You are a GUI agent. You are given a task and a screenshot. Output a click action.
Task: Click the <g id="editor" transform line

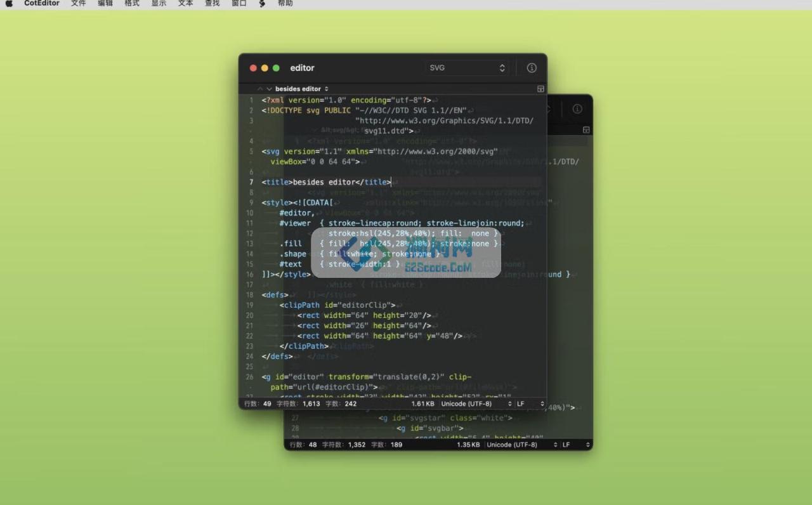366,377
